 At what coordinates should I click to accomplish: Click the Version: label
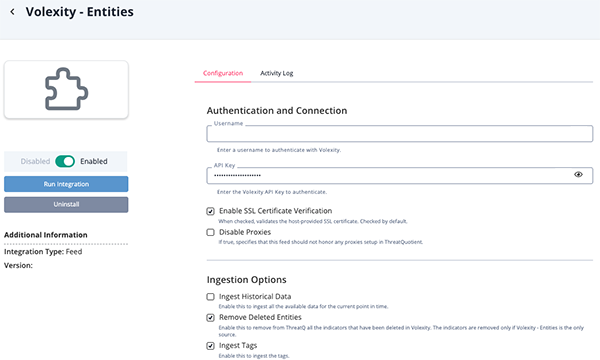click(x=18, y=266)
